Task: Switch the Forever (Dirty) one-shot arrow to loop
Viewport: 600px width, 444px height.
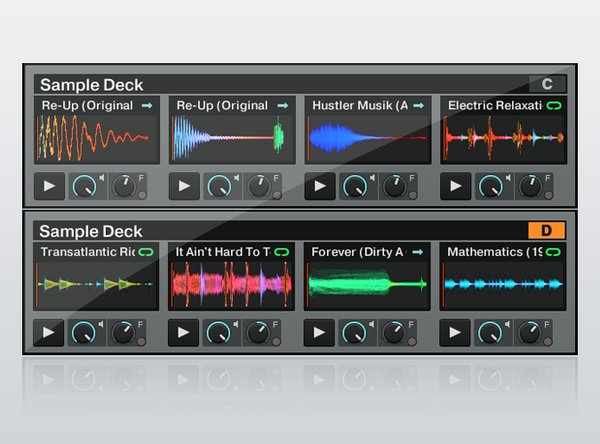Action: pos(418,252)
